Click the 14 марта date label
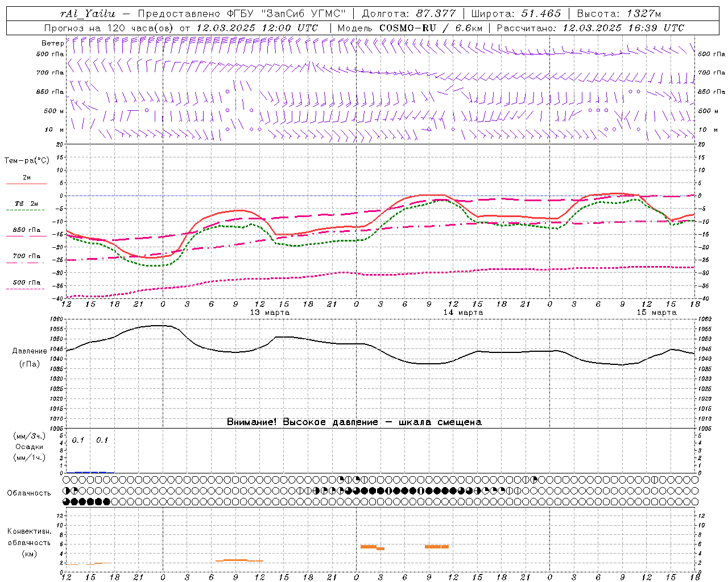The width and height of the screenshot is (728, 582). coord(463,313)
